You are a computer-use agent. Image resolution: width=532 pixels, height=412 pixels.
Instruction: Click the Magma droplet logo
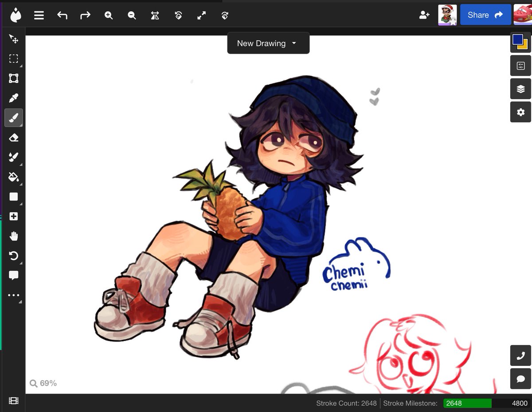pyautogui.click(x=16, y=15)
